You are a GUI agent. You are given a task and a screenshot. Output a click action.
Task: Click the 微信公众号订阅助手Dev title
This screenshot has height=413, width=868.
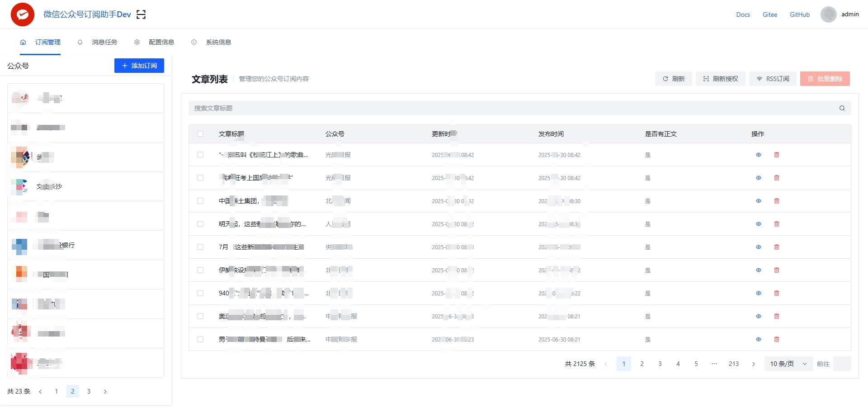tap(87, 14)
